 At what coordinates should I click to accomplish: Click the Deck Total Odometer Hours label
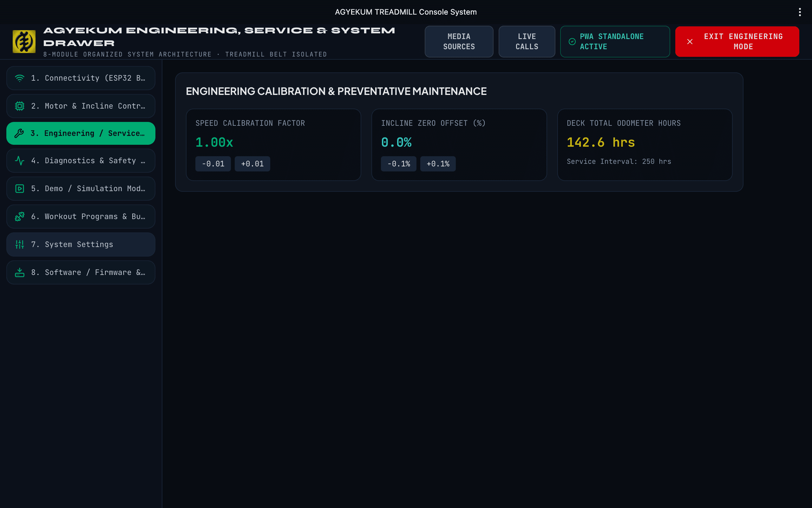click(x=624, y=123)
